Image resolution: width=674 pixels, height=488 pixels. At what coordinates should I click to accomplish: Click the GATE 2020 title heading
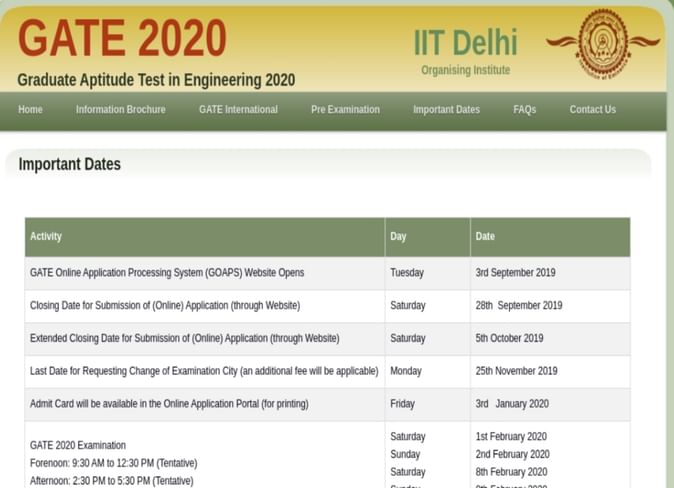pyautogui.click(x=122, y=38)
